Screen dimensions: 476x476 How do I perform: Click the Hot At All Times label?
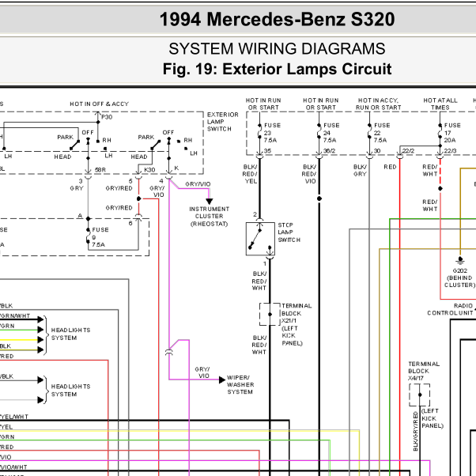tap(440, 104)
